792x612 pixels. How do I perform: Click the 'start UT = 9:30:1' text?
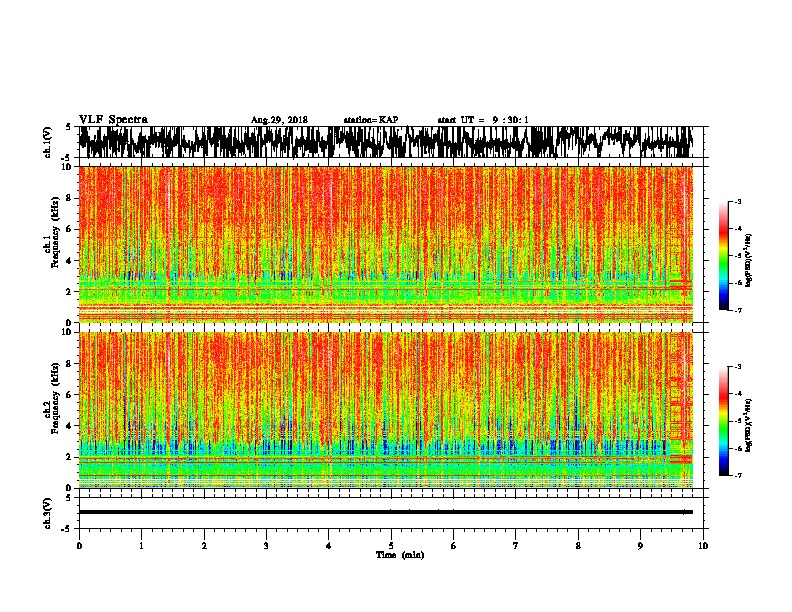(483, 120)
